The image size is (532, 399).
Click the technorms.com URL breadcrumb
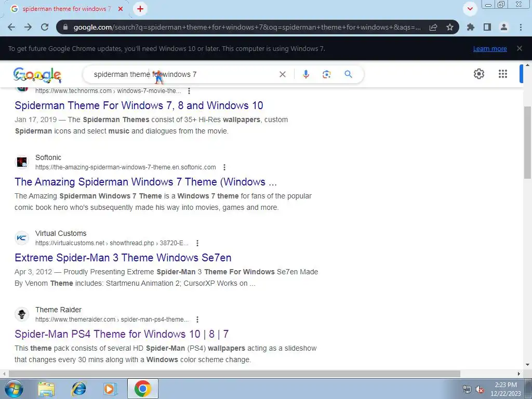point(108,91)
